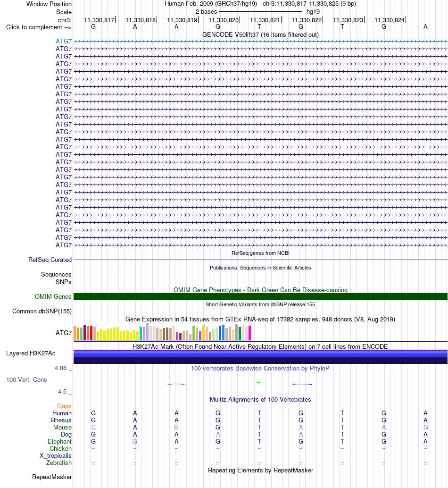Screen dimensions: 448x488
Task: Click the Rhesus alignment row label
Action: pyautogui.click(x=61, y=420)
